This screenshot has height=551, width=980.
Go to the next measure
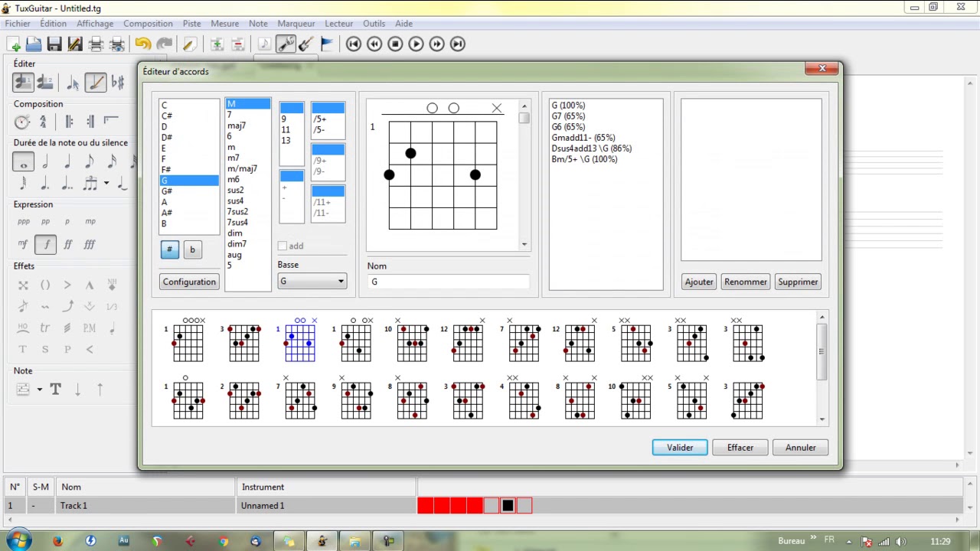tap(436, 44)
